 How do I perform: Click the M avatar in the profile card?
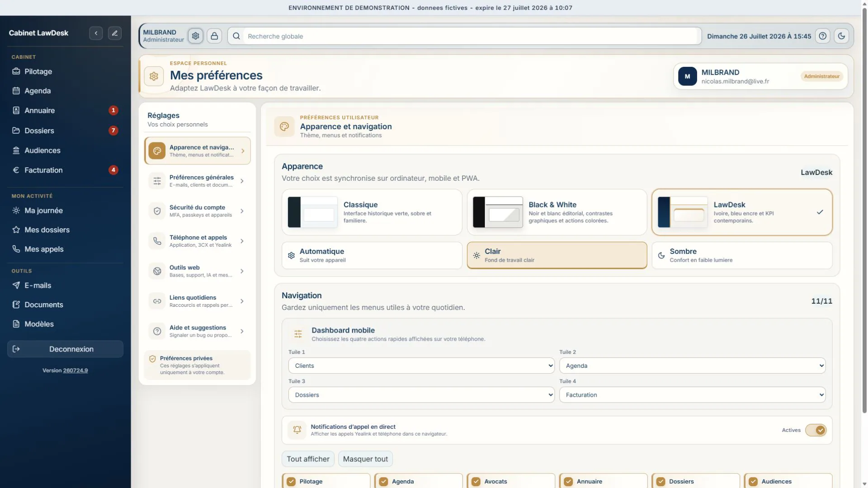coord(687,76)
